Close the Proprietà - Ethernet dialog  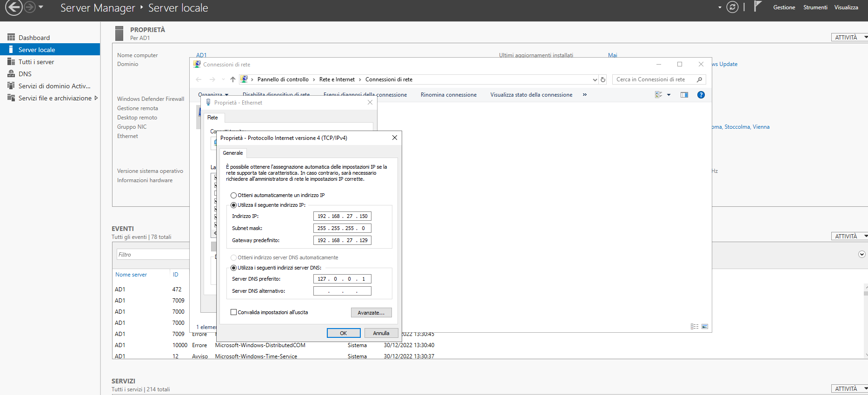tap(370, 102)
